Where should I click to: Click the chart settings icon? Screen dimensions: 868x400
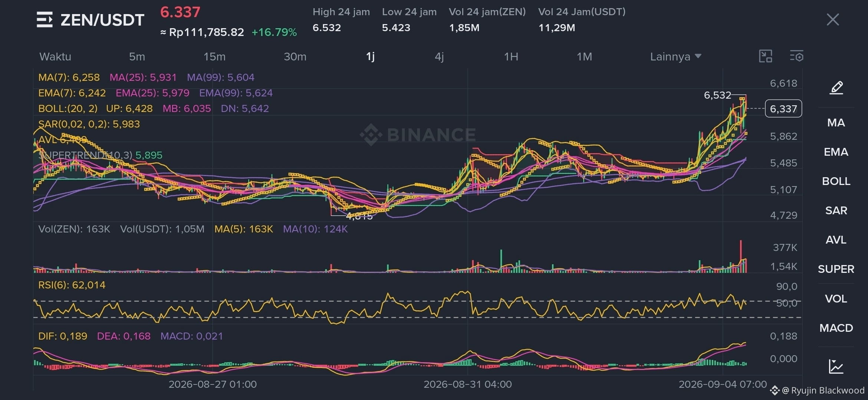pos(796,56)
